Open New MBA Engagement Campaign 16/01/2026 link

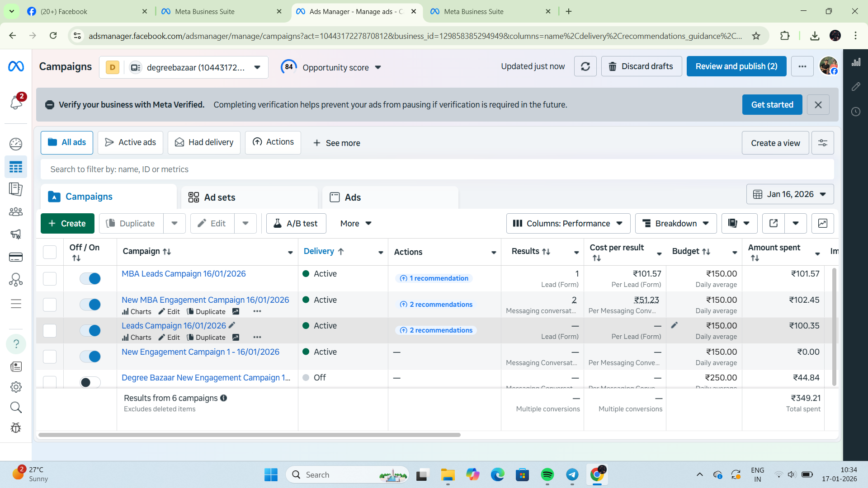tap(205, 300)
